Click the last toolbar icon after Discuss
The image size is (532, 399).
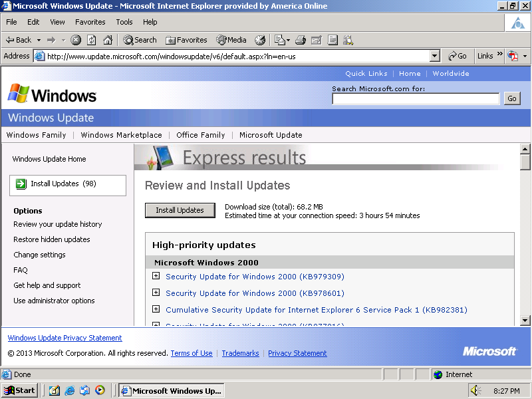pos(348,40)
